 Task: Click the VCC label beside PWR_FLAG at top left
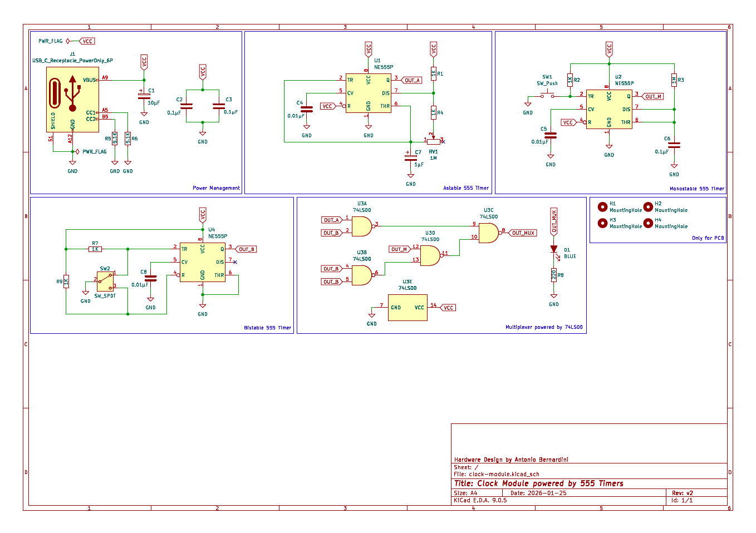(x=87, y=41)
